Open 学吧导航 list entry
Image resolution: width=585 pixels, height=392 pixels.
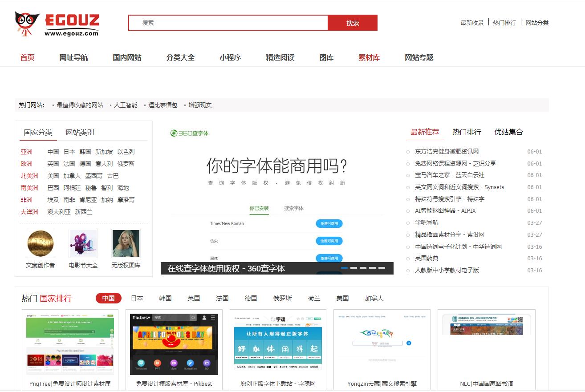pos(427,222)
